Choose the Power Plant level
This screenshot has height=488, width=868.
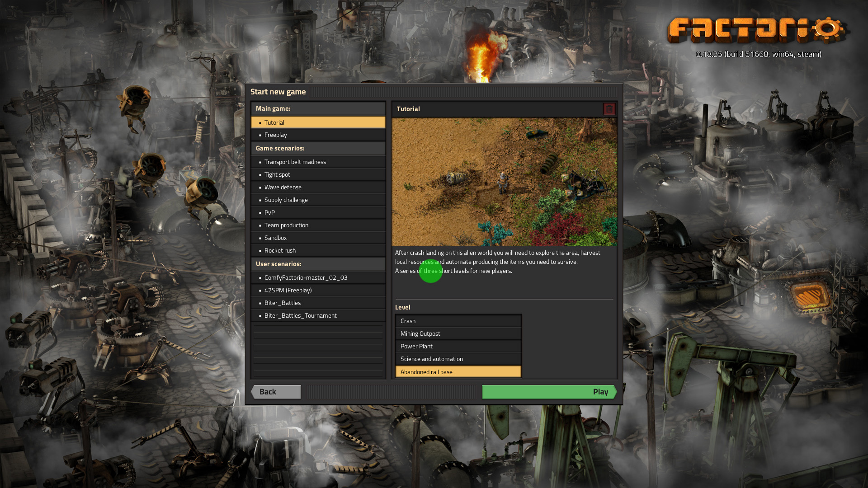pyautogui.click(x=458, y=346)
